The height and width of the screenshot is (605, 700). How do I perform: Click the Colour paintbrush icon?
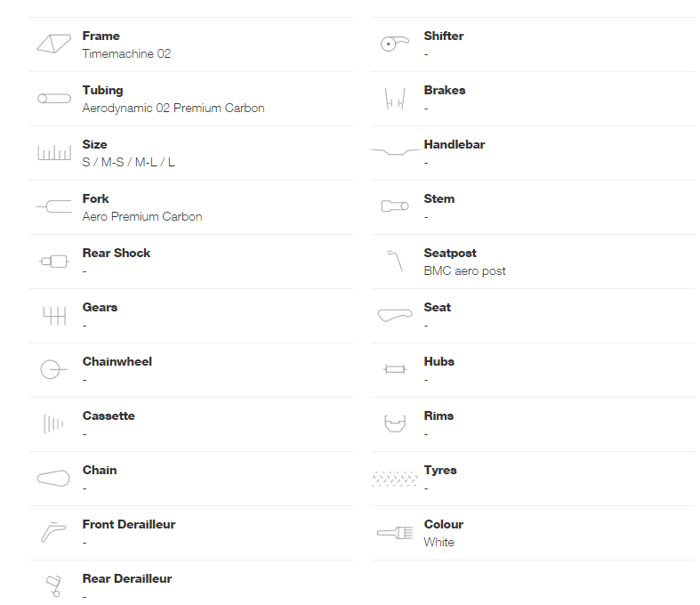395,533
